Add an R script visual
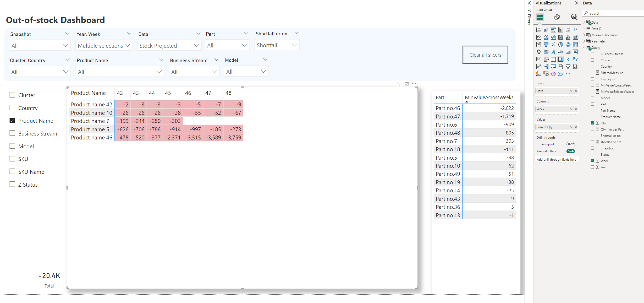Image resolution: width=644 pixels, height=303 pixels. pyautogui.click(x=568, y=59)
